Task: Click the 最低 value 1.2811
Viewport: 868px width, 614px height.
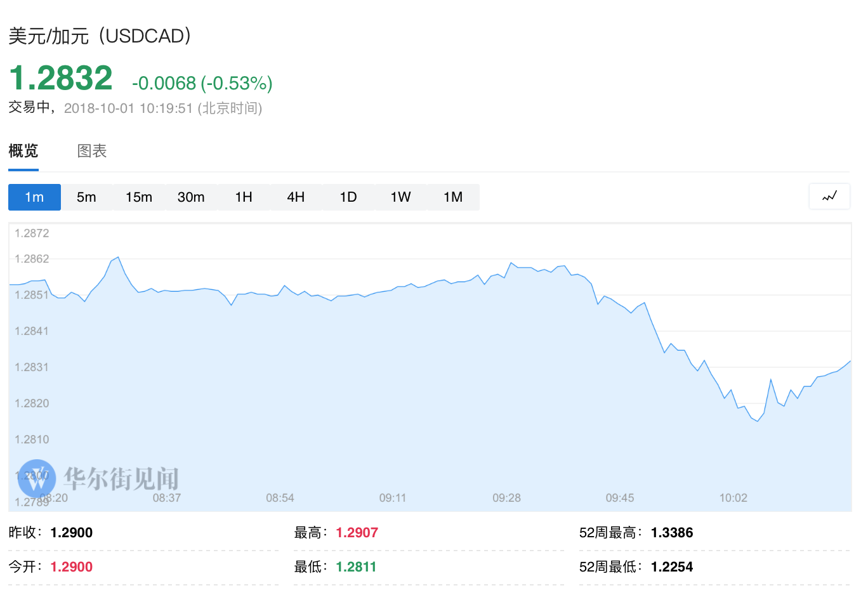Action: (356, 567)
